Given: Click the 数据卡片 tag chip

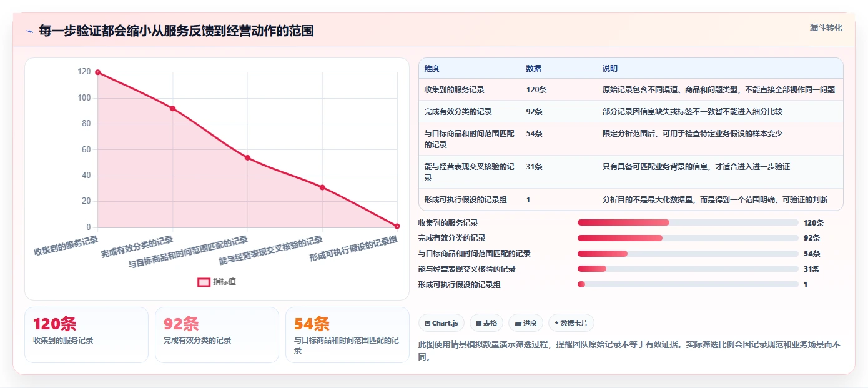Looking at the screenshot, I should tap(571, 323).
